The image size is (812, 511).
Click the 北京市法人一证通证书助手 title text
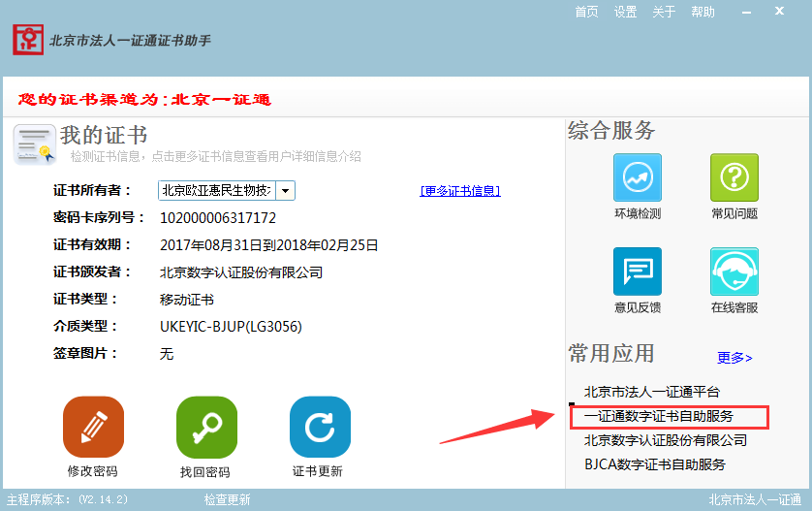click(x=130, y=41)
